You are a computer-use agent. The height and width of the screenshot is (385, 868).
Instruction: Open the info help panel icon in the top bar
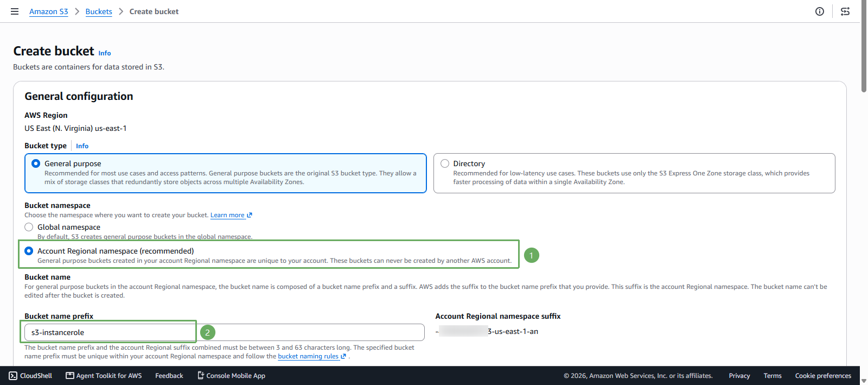[x=820, y=11]
